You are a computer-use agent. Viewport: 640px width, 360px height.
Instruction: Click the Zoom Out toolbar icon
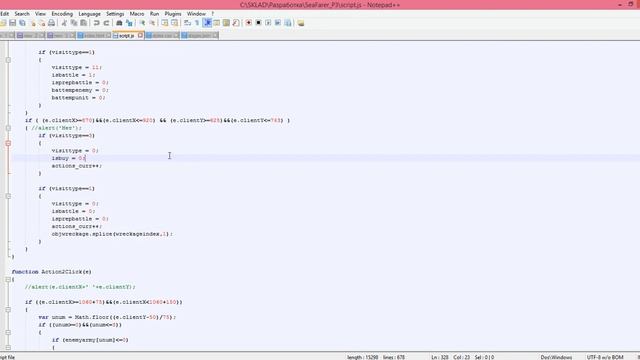152,23
